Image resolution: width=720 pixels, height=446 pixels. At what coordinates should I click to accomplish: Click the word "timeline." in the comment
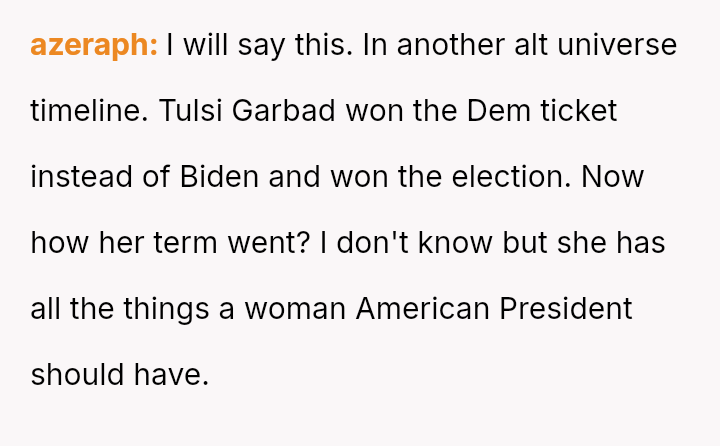(88, 111)
